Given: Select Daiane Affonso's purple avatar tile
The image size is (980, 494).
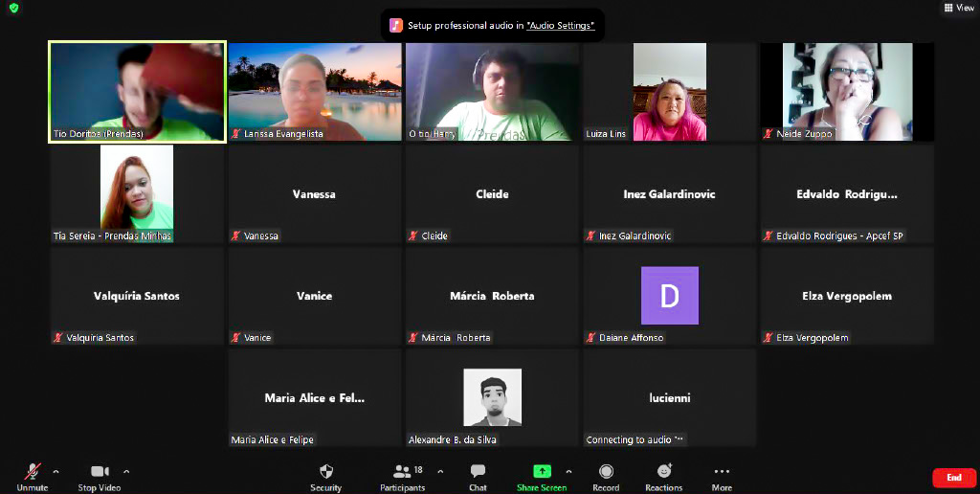Looking at the screenshot, I should [x=669, y=296].
